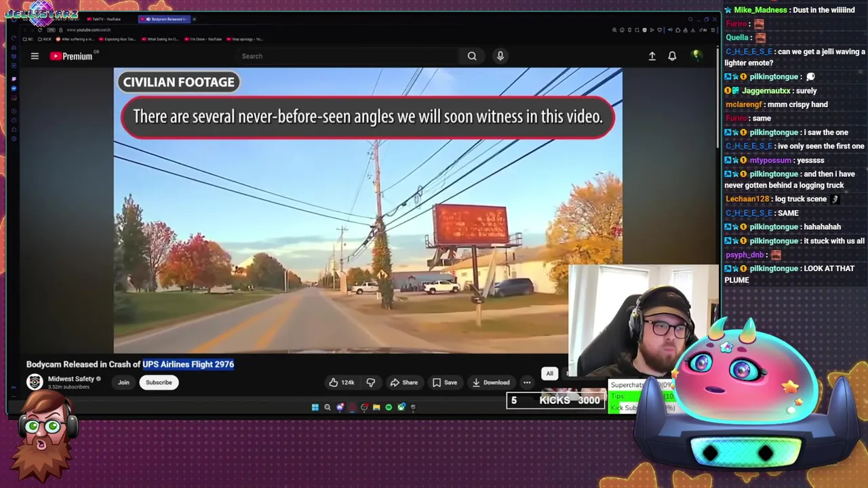Share the Bodycam Released video

coord(403,382)
